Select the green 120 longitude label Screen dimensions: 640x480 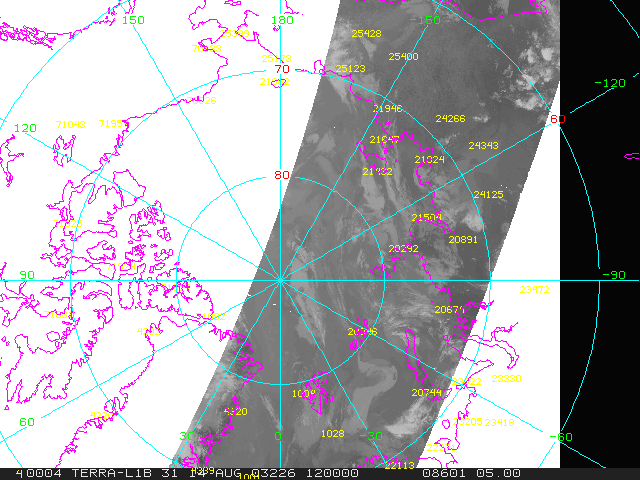pos(25,128)
